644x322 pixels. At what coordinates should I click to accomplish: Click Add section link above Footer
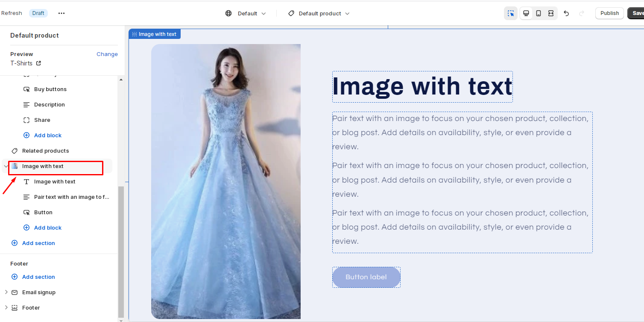[x=38, y=243]
